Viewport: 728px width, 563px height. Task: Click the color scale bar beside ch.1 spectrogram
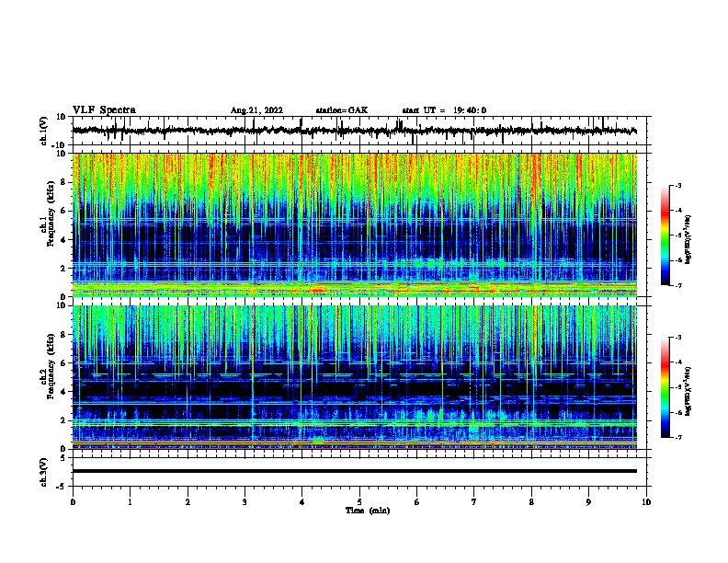point(665,236)
